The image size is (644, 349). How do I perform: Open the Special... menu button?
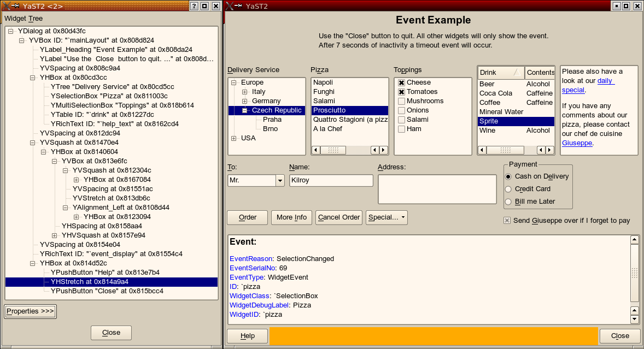pyautogui.click(x=387, y=217)
